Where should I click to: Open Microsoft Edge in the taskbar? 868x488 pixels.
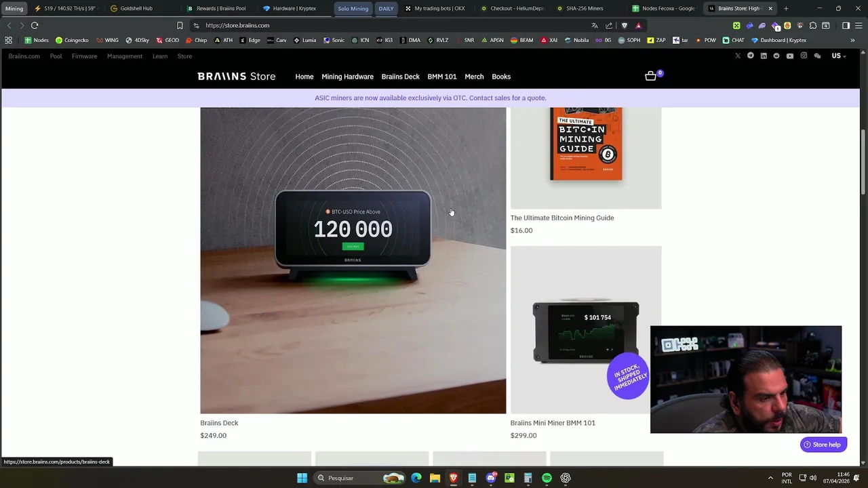416,478
